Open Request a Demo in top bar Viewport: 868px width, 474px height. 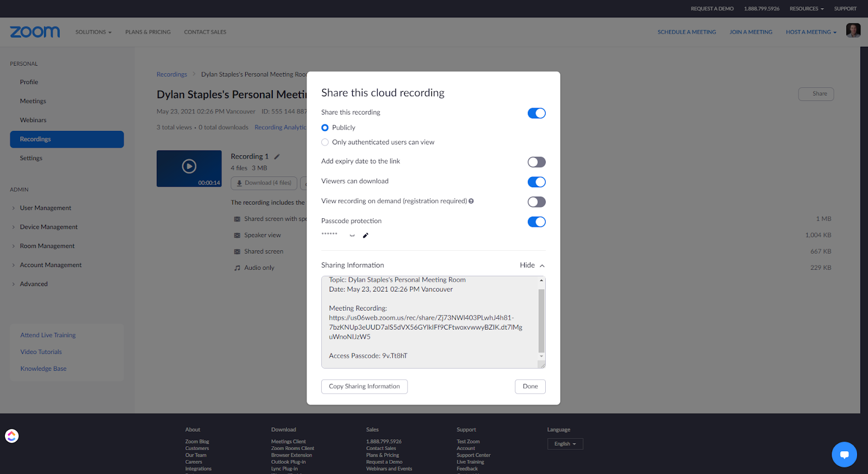pos(712,9)
